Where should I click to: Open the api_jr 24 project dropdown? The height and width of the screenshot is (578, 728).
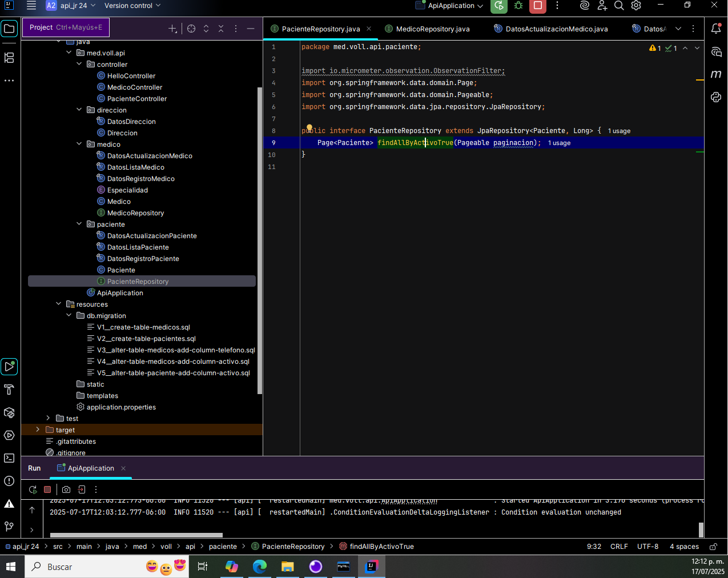71,6
